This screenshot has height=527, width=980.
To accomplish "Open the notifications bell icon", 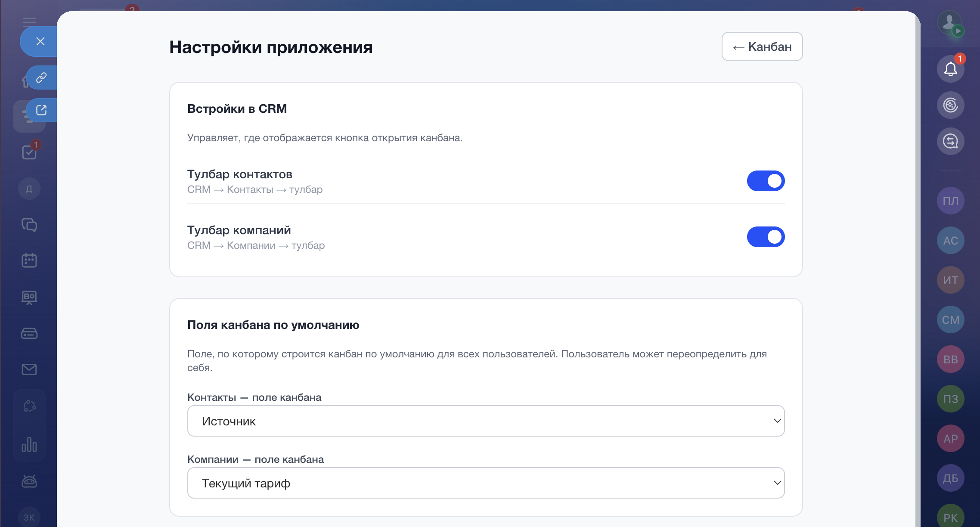I will [x=950, y=69].
